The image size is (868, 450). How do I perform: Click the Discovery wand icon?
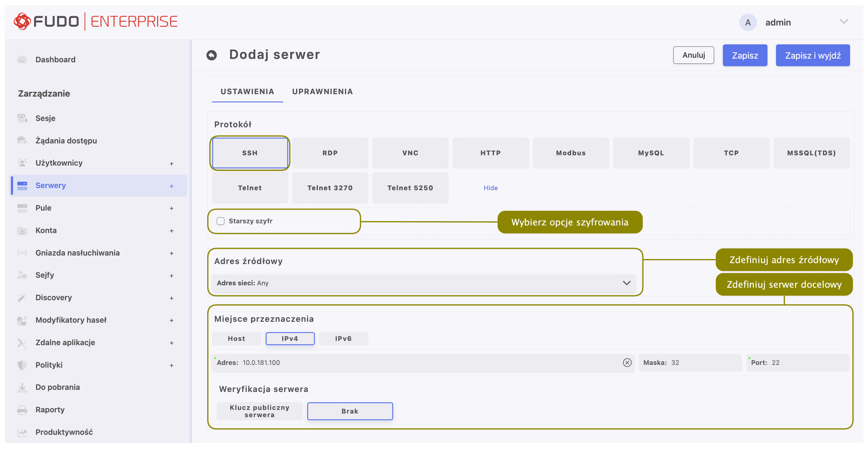(22, 297)
